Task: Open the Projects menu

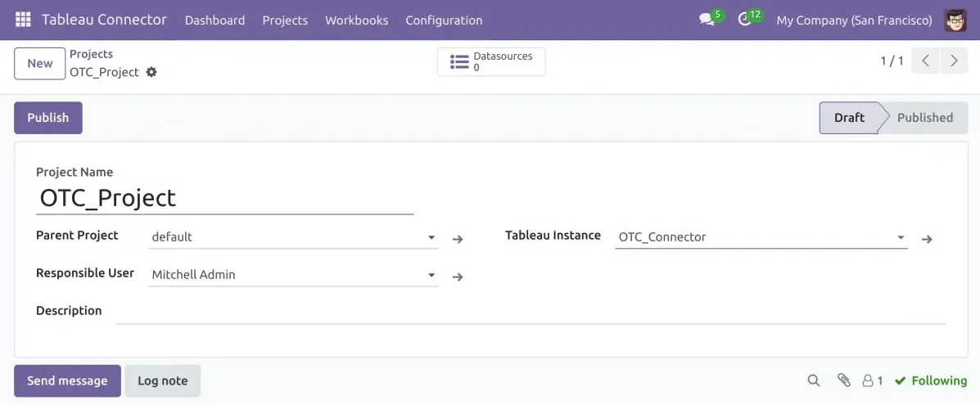Action: (x=285, y=20)
